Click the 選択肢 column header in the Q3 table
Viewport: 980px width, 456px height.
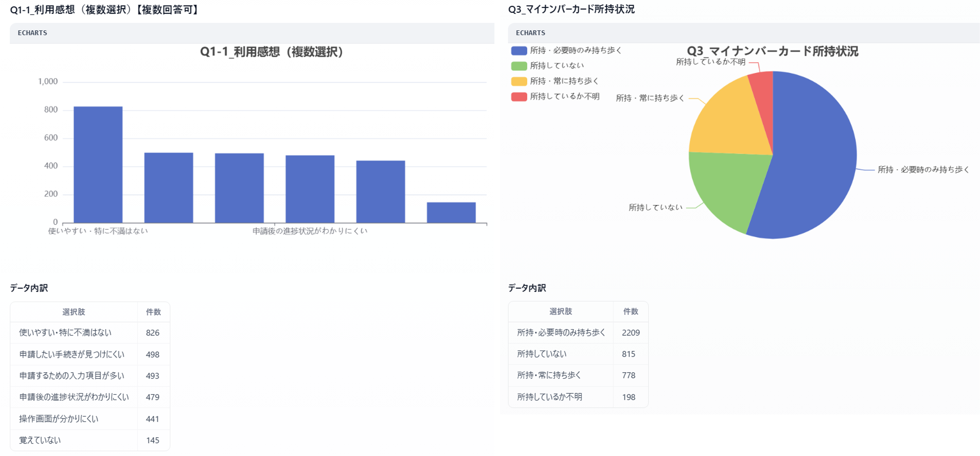tap(561, 312)
